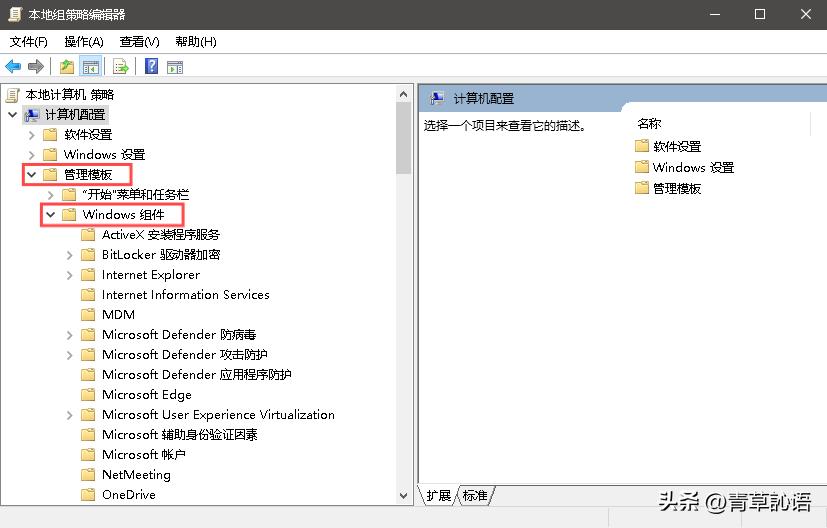827x528 pixels.
Task: Expand the 软件设置 tree node
Action: [x=32, y=135]
